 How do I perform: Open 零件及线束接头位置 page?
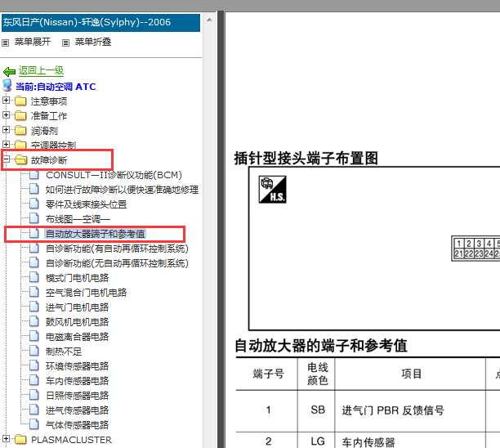(x=86, y=204)
